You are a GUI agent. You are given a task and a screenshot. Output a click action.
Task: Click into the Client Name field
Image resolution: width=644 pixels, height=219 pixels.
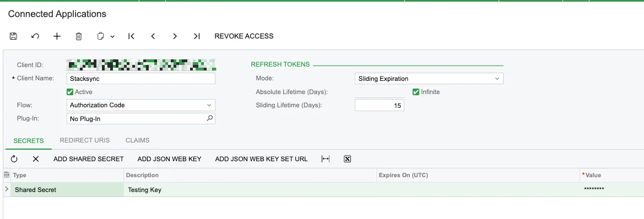pyautogui.click(x=141, y=78)
